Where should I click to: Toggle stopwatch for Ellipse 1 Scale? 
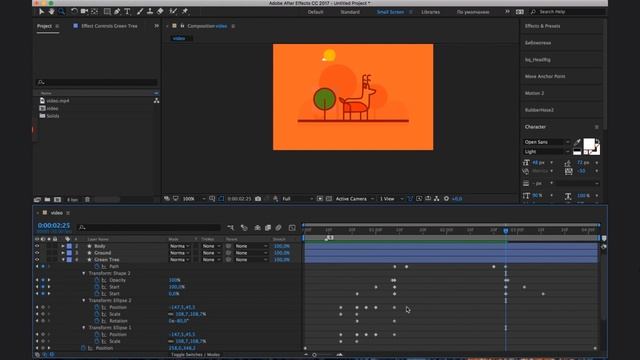coord(97,341)
